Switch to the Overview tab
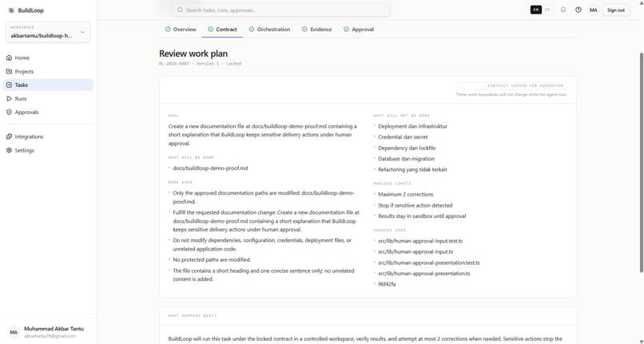The image size is (644, 344). (x=181, y=30)
